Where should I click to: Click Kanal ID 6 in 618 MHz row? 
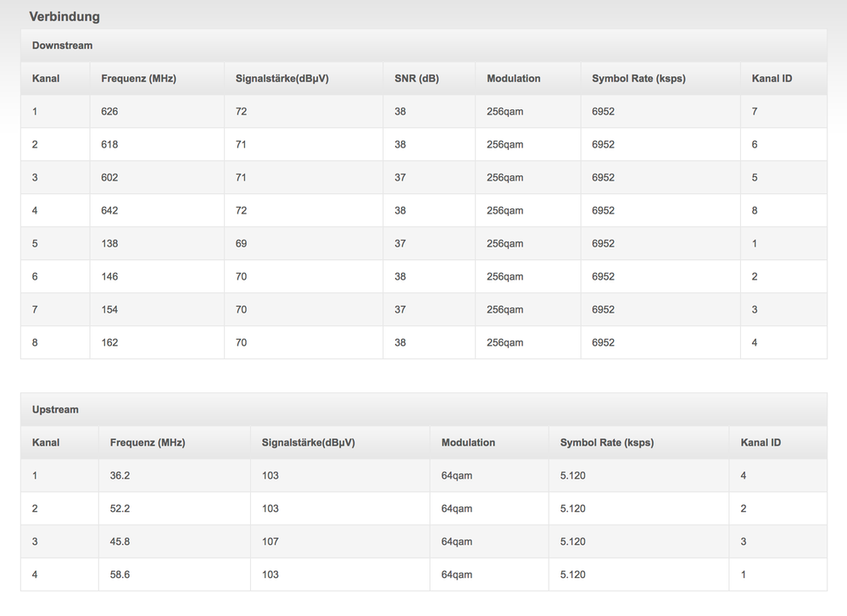755,144
